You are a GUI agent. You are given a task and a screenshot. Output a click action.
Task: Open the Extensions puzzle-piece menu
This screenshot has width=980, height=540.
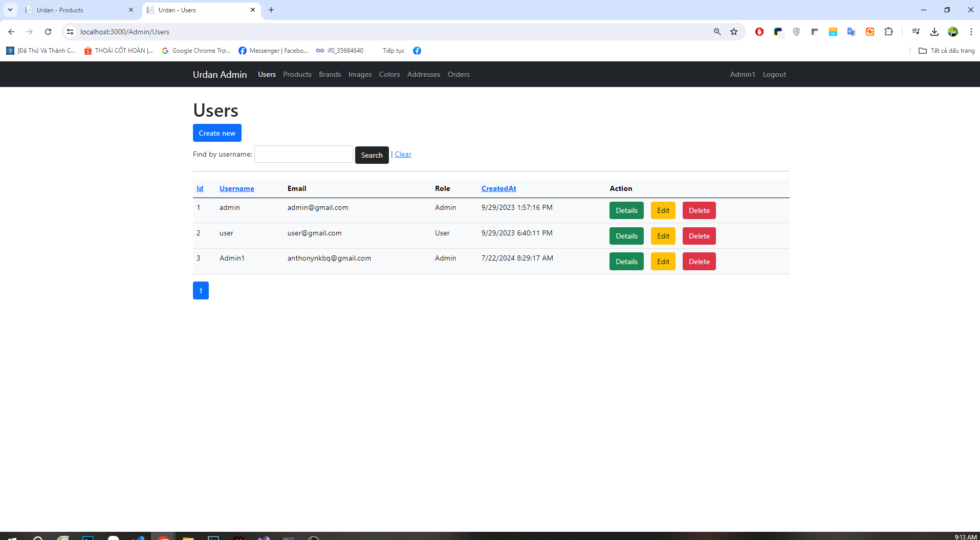888,32
